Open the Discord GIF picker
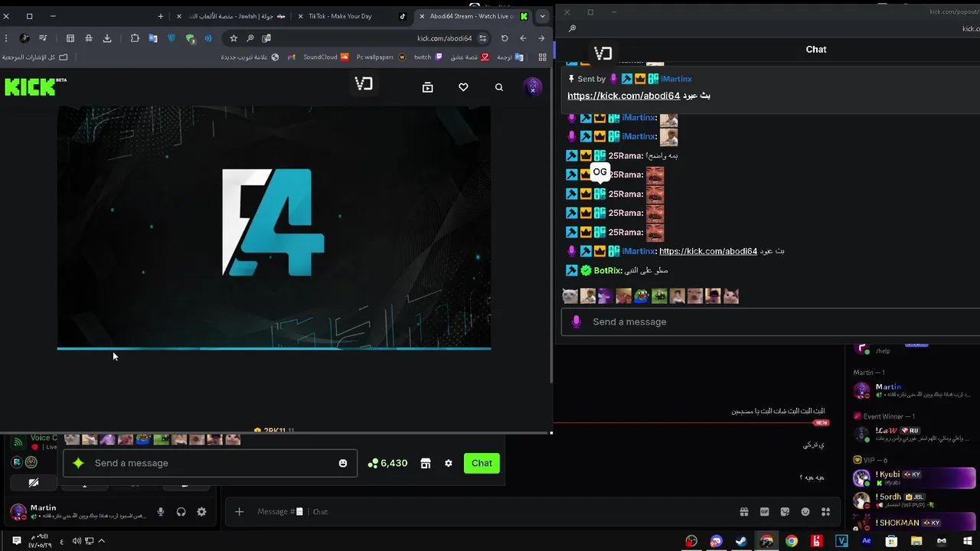The width and height of the screenshot is (980, 551). coord(764,512)
